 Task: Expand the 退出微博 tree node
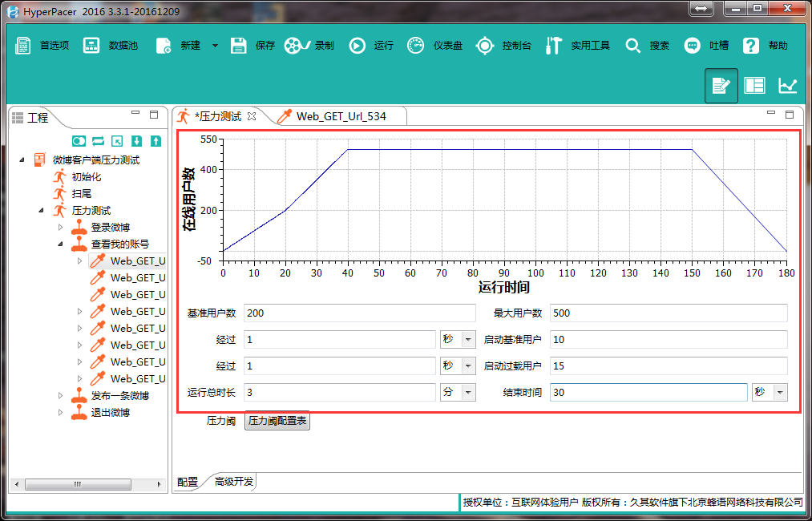[x=60, y=412]
